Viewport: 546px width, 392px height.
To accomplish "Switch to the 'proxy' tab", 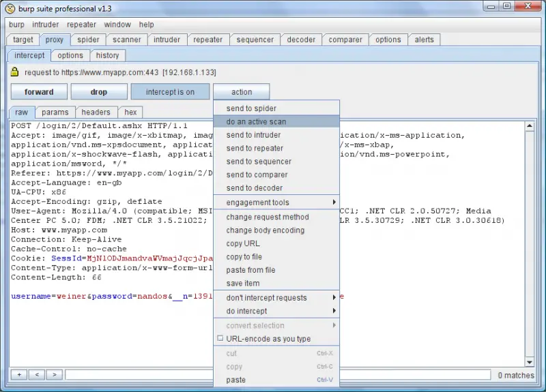I will (x=55, y=40).
